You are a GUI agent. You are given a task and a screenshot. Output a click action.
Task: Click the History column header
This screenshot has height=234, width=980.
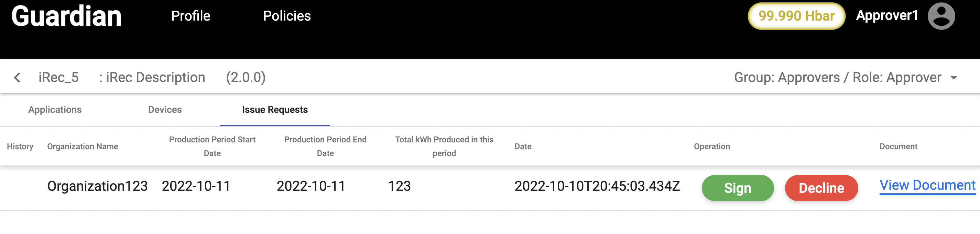pos(20,147)
